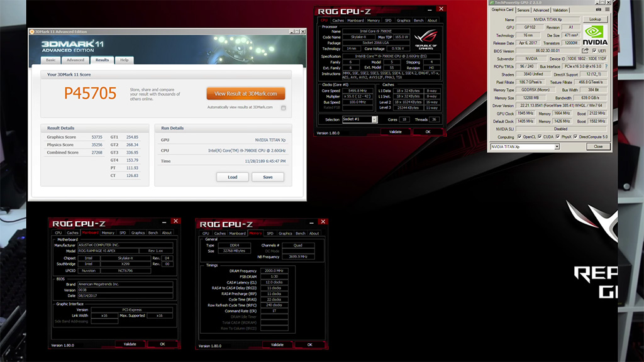Enable automatically view results at 3DMark.com

click(x=284, y=108)
